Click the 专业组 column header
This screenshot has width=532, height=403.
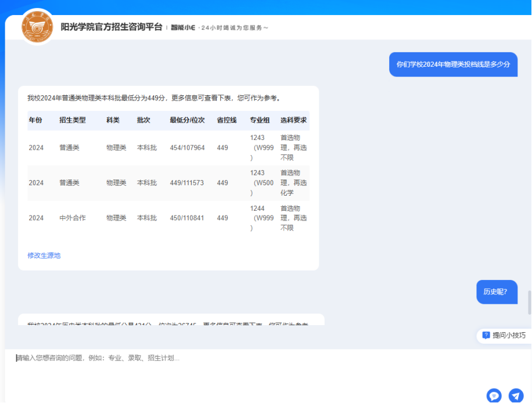pos(260,120)
